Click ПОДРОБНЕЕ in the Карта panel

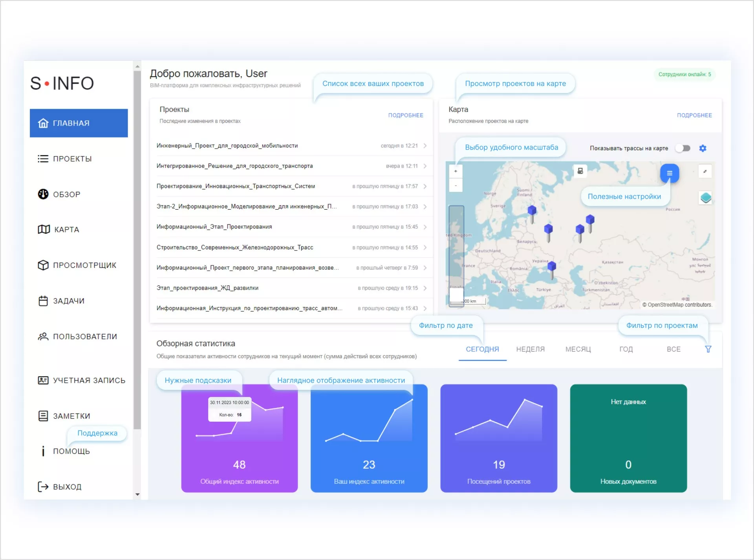coord(694,115)
